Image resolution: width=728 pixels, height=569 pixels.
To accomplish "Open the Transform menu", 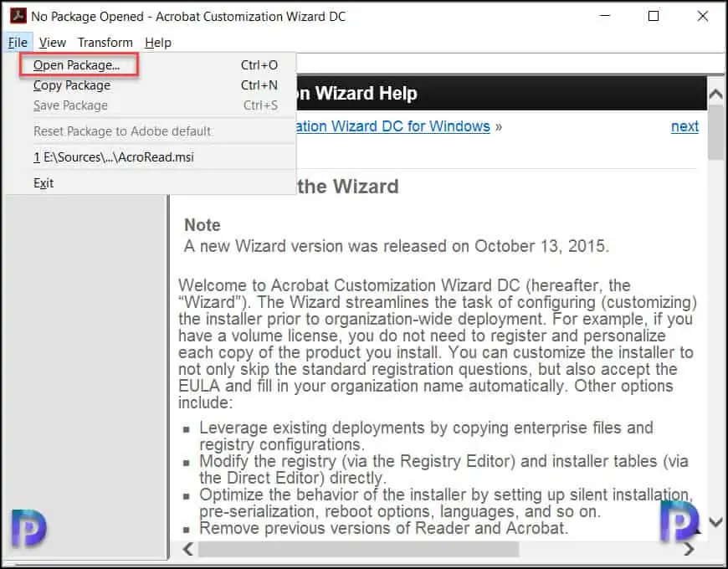I will pyautogui.click(x=105, y=43).
